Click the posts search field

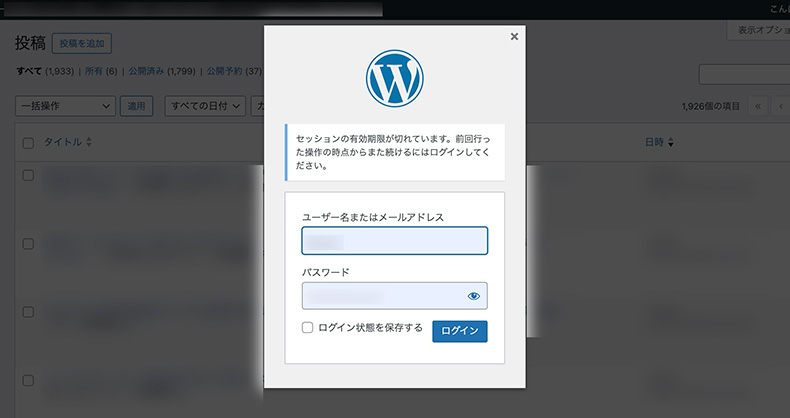(744, 75)
